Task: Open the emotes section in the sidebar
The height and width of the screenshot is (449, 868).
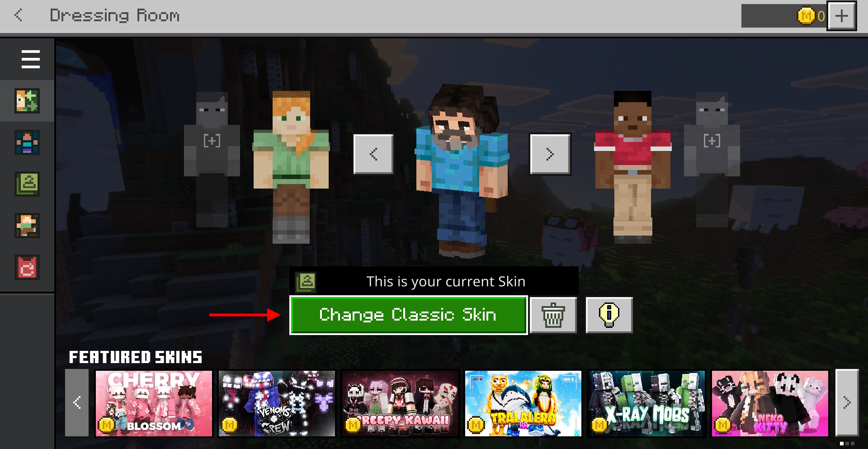Action: (x=27, y=226)
